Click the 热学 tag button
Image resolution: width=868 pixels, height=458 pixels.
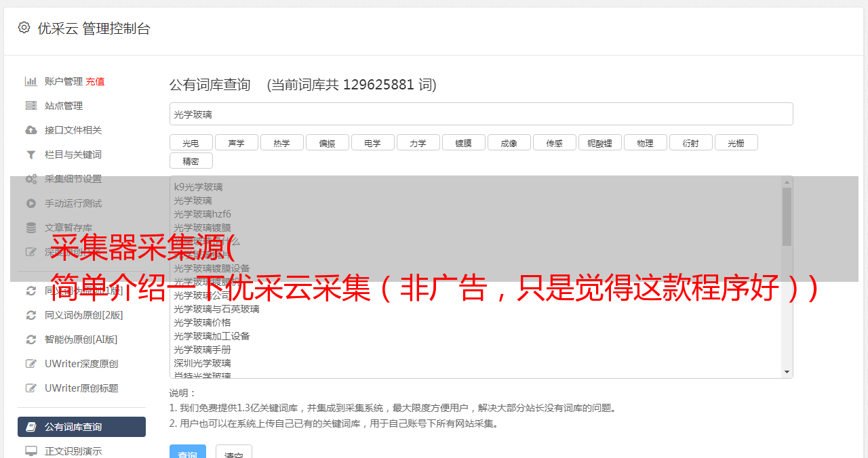281,142
